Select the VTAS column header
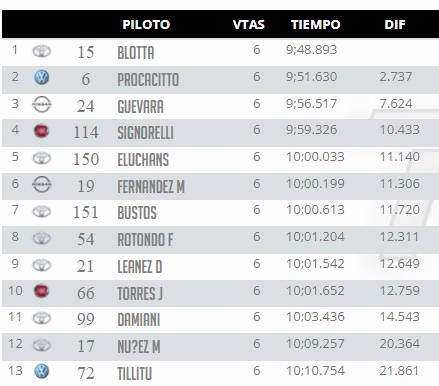The image size is (439, 386). point(248,24)
